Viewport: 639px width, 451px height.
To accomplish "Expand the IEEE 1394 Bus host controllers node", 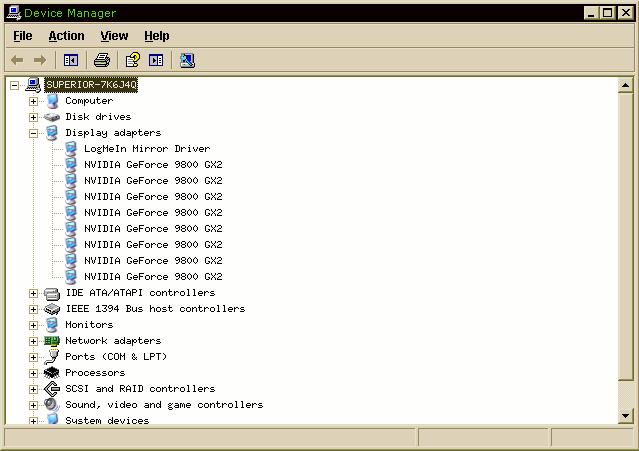I will [x=33, y=309].
